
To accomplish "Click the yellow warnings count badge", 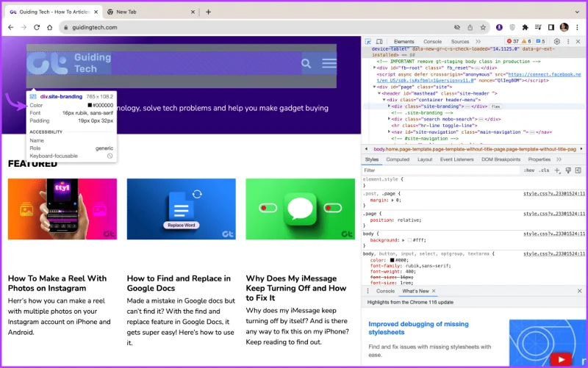I will (526, 41).
